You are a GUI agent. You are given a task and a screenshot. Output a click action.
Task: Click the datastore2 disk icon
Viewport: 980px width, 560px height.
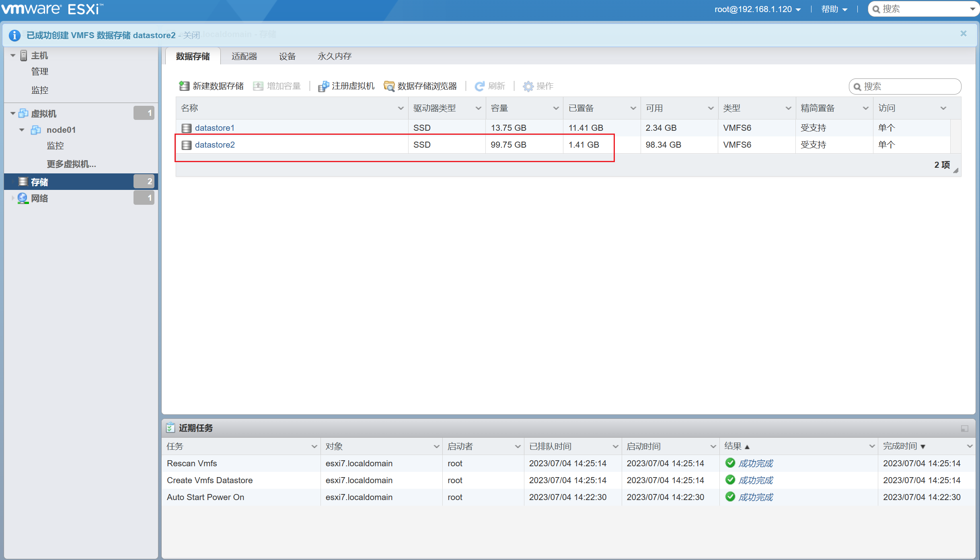click(x=186, y=145)
